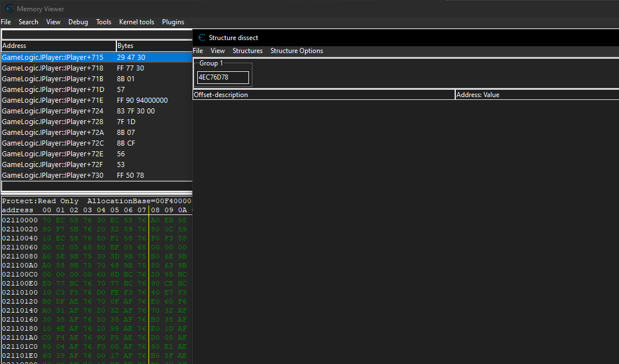
Task: Click bytes 29 47 30 in first row
Action: (x=131, y=58)
